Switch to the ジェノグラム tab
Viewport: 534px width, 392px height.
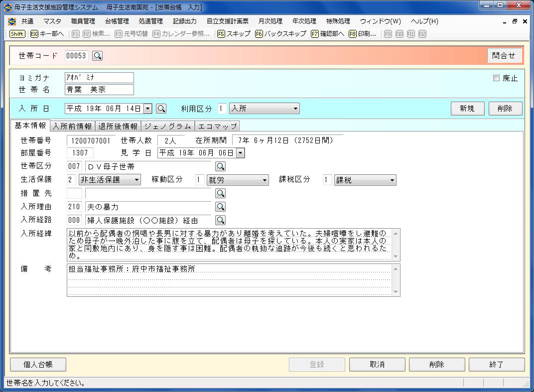click(x=167, y=127)
